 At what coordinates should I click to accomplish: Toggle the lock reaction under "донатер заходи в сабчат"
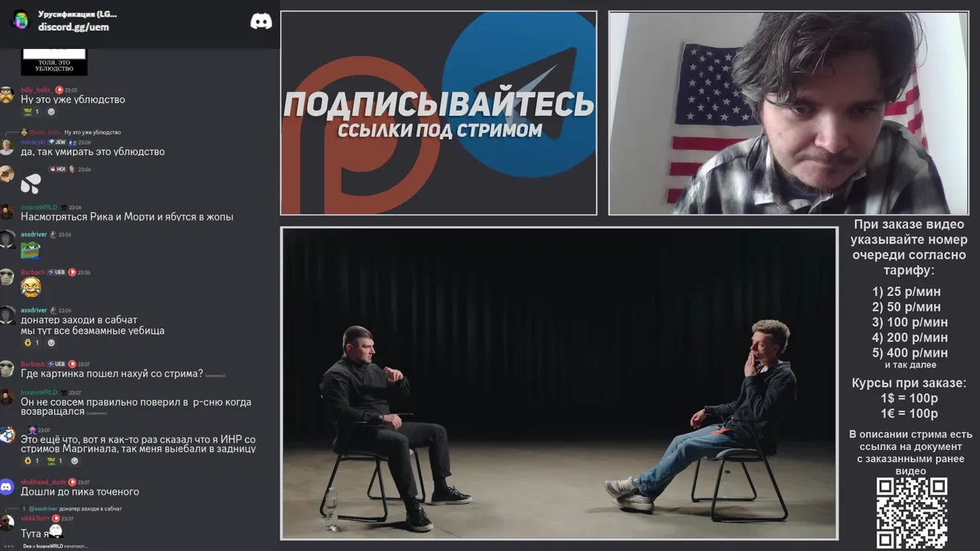click(x=31, y=343)
